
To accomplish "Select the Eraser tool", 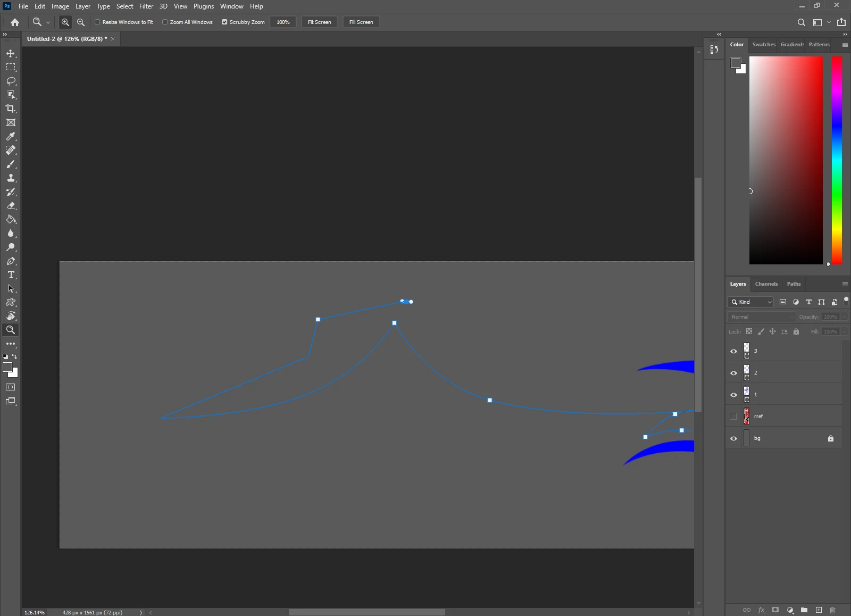I will click(11, 205).
